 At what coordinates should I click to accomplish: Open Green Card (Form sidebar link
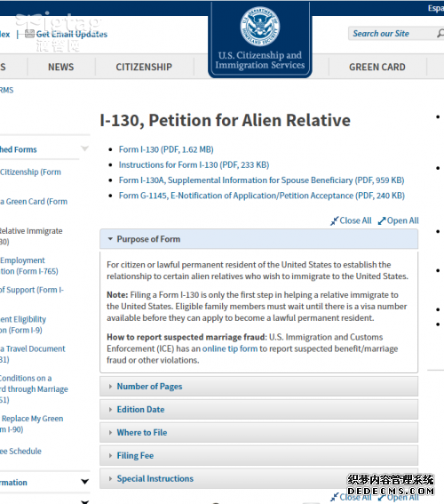(34, 202)
